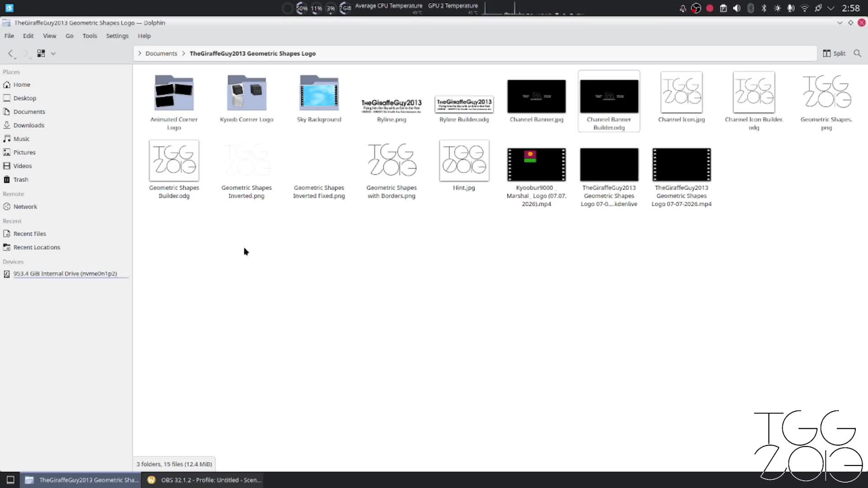The width and height of the screenshot is (868, 488).
Task: Expand chevron after Documents breadcrumb
Action: pos(184,53)
